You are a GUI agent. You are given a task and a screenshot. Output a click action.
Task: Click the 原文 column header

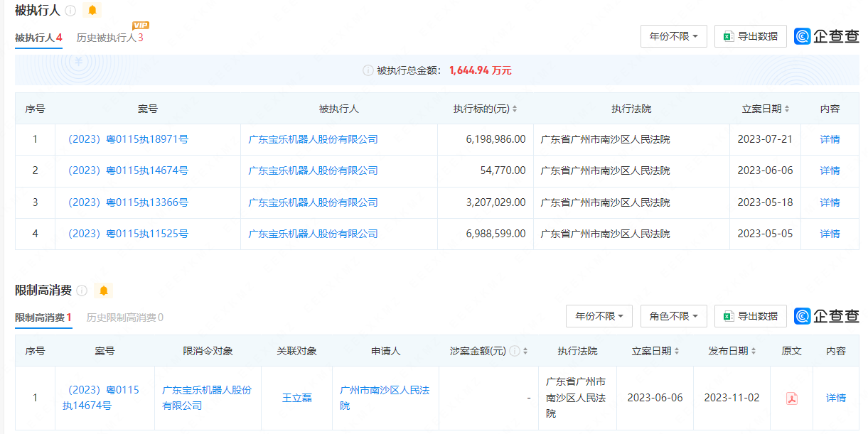(791, 351)
